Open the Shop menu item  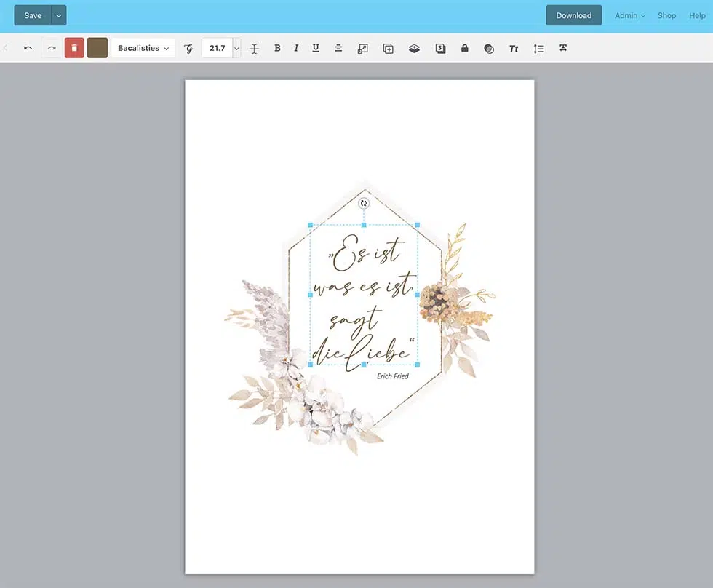point(666,15)
